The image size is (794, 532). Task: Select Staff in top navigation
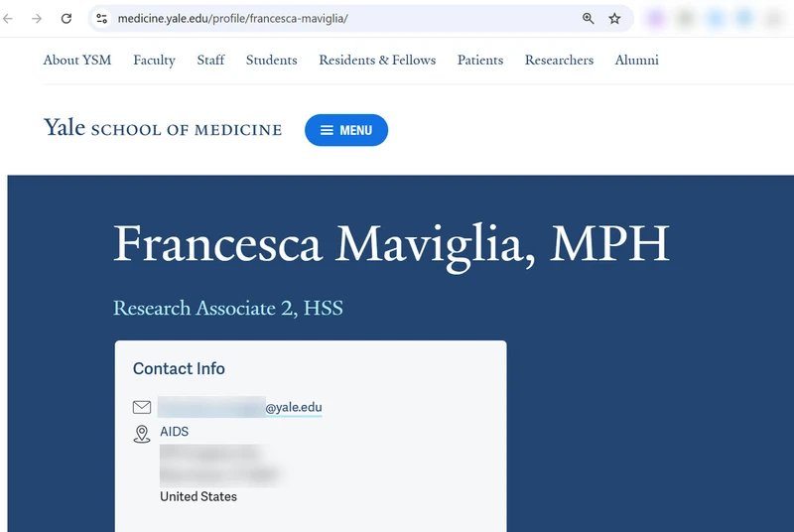click(x=210, y=61)
